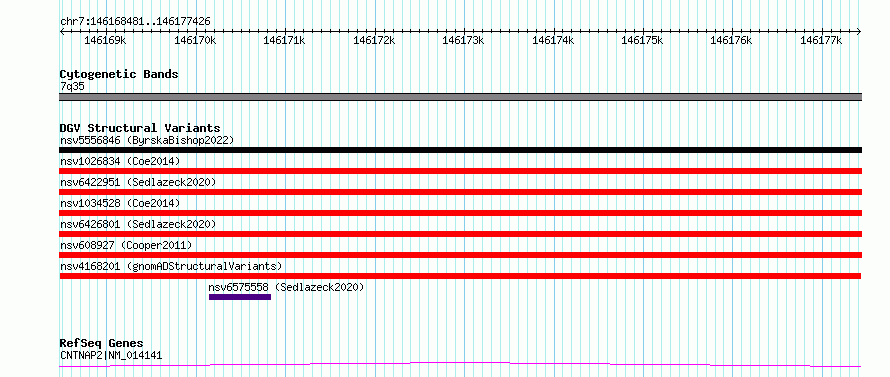Click the RefSeq Genes track title
890x377 pixels.
[102, 344]
